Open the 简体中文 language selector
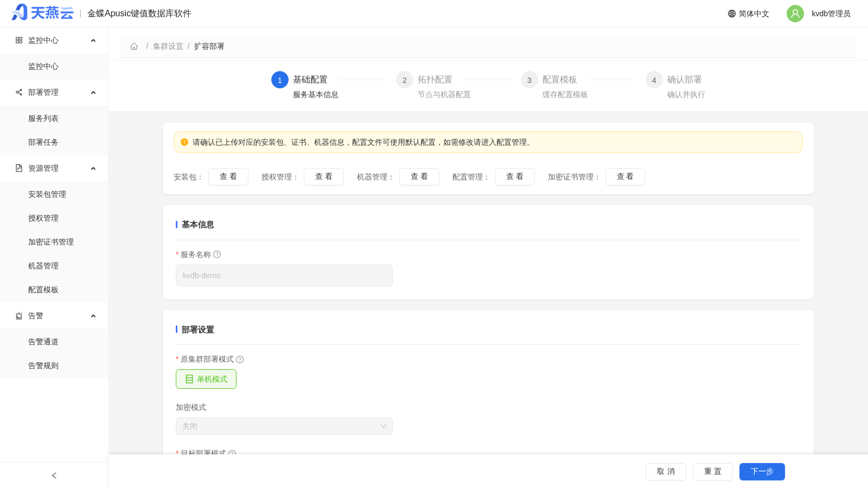The height and width of the screenshot is (488, 868). [x=749, y=14]
